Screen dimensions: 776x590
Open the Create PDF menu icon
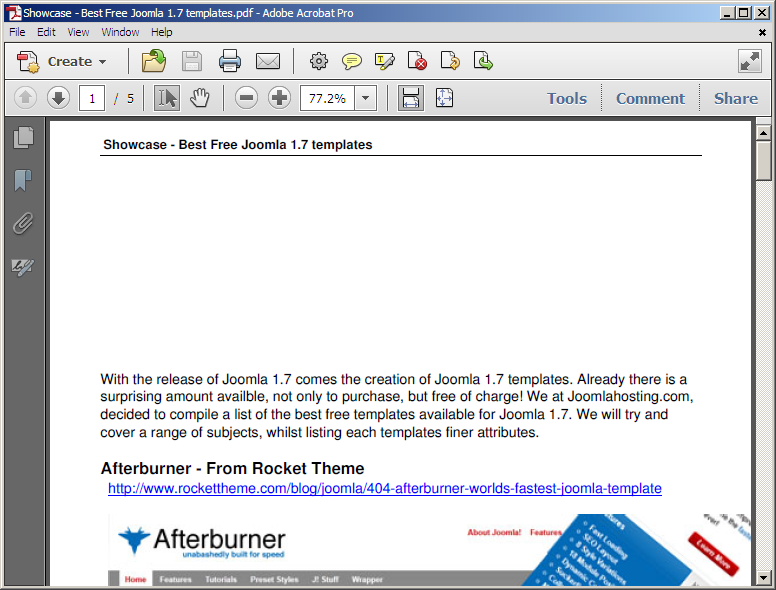[28, 62]
